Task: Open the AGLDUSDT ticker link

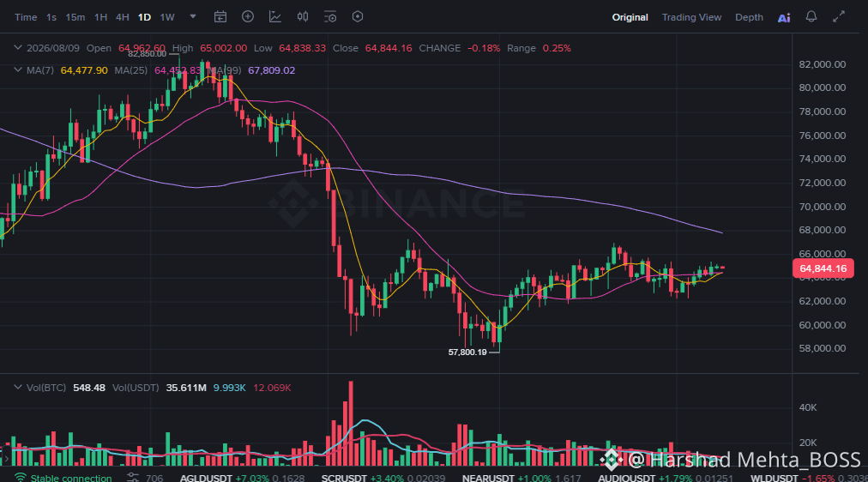Action: coord(205,478)
